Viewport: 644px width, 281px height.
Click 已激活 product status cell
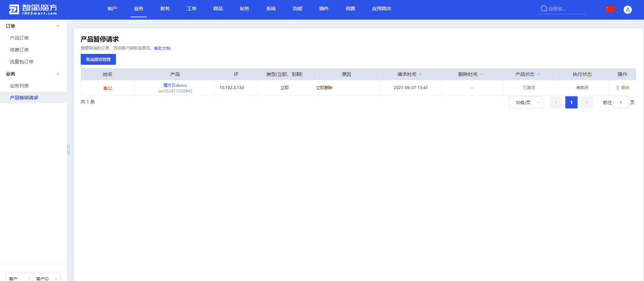click(529, 88)
